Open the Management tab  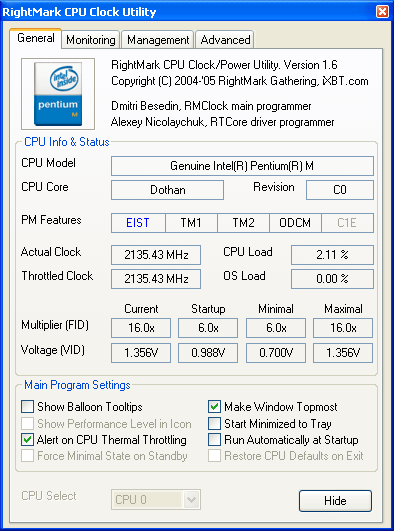(x=158, y=40)
